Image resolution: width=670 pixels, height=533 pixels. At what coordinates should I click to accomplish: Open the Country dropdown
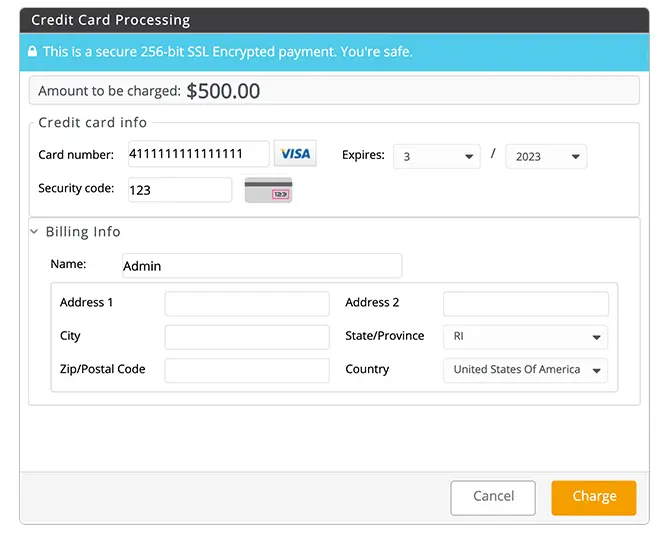(526, 370)
